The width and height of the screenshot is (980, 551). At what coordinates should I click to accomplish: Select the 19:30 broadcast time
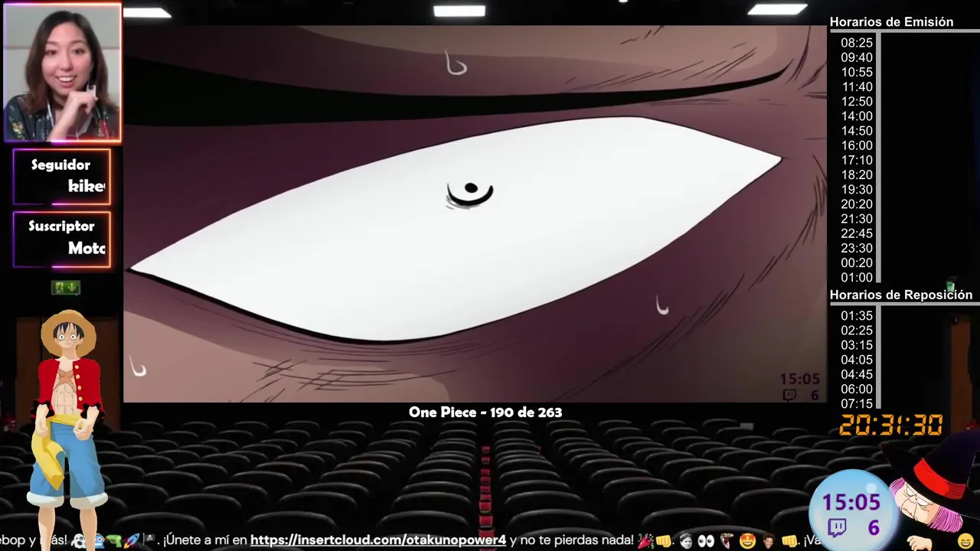(x=857, y=189)
